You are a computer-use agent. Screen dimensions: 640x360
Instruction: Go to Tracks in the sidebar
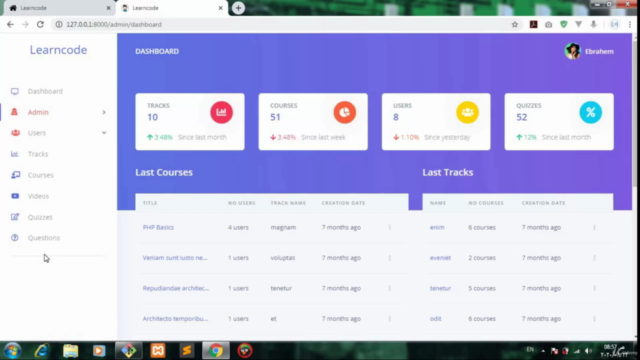(x=38, y=154)
